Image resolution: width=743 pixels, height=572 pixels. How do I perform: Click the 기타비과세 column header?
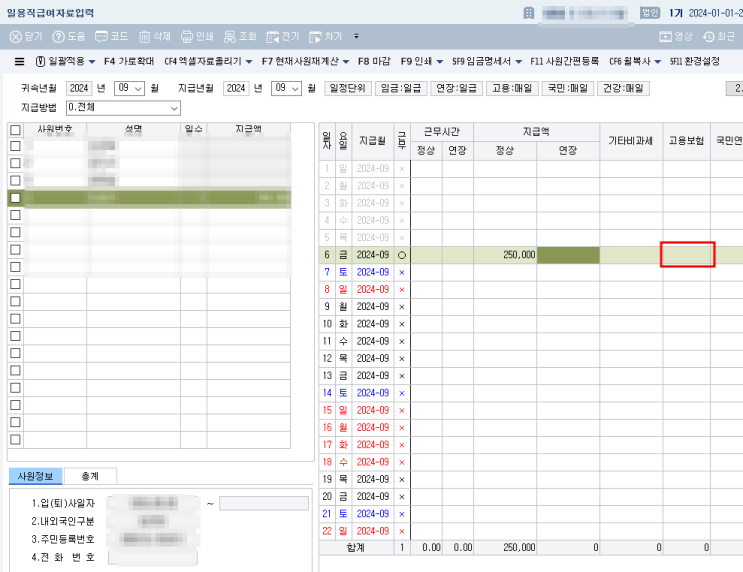pos(631,141)
